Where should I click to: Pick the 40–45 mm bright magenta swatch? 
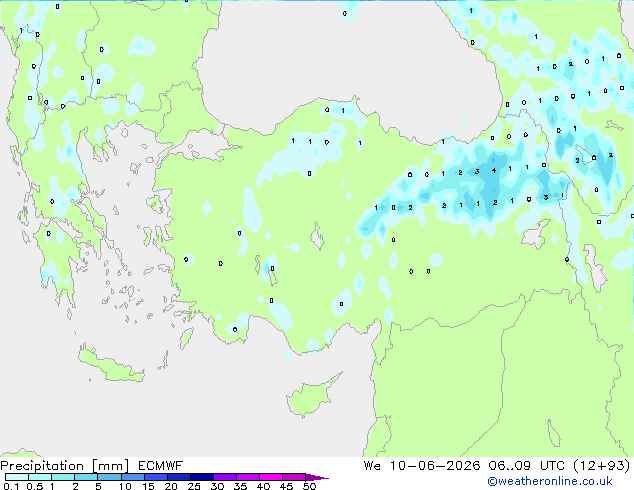tap(271, 477)
